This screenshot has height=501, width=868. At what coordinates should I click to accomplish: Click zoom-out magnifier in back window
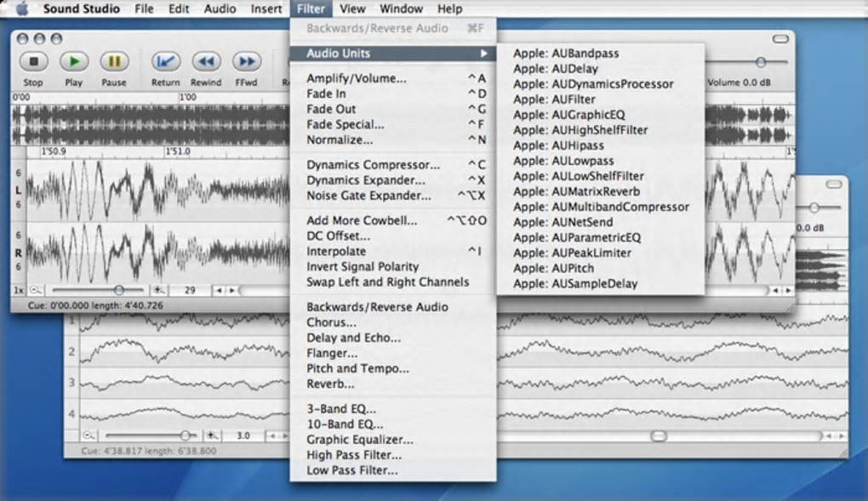pos(89,436)
